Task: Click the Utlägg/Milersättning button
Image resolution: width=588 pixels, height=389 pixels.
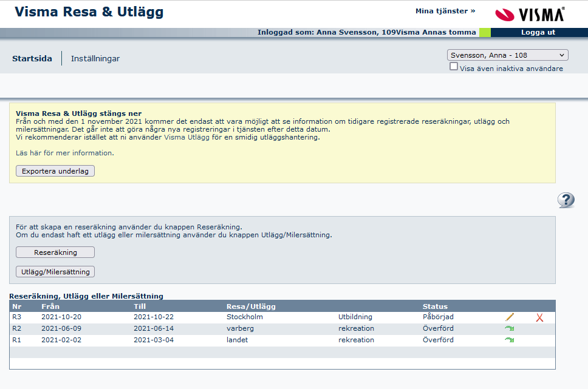Action: [55, 272]
